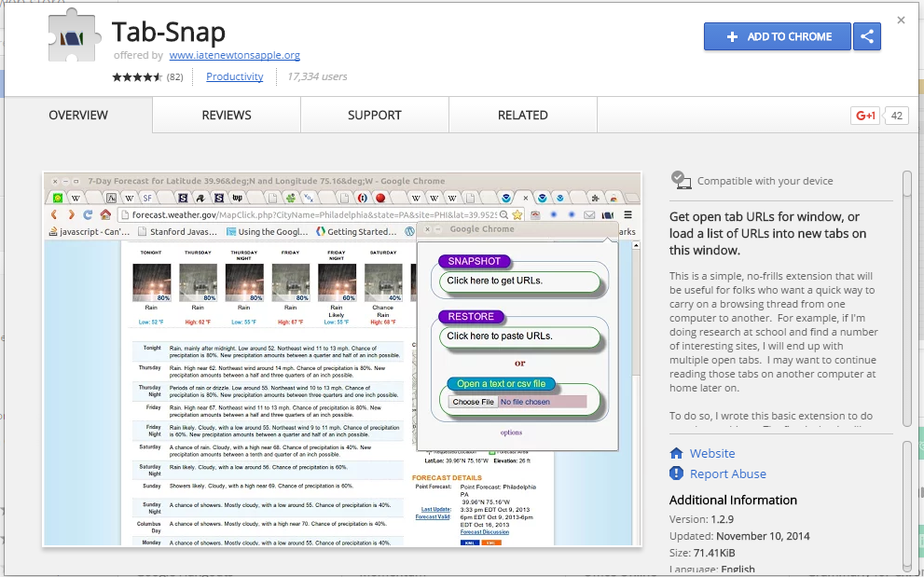The image size is (924, 577).
Task: Click the magnifier zoom icon in the address bar
Action: tap(503, 215)
